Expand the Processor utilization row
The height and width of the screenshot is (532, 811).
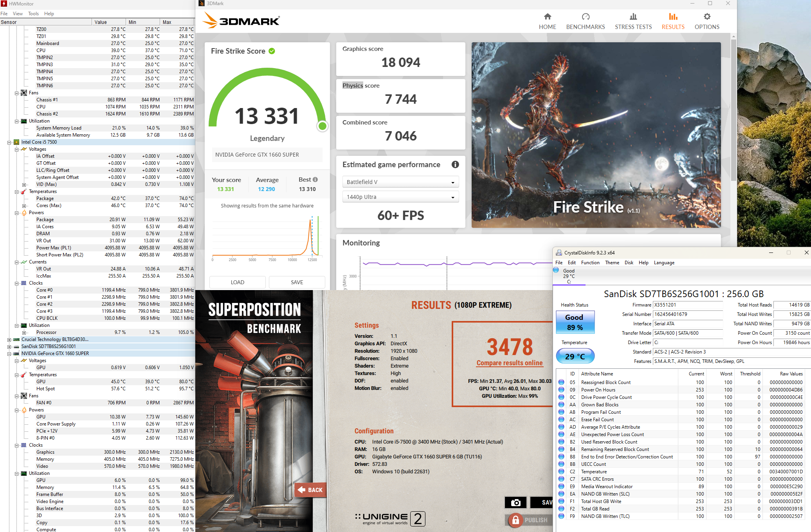[24, 333]
